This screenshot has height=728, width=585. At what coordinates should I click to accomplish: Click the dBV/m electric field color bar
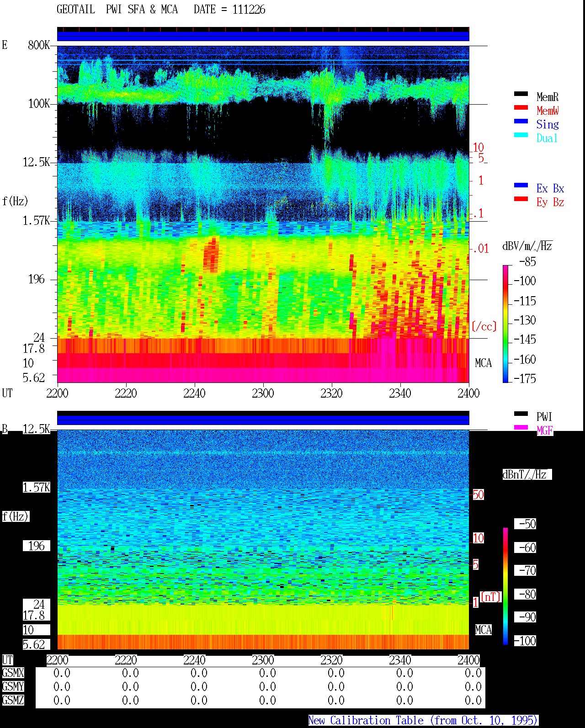pyautogui.click(x=505, y=324)
